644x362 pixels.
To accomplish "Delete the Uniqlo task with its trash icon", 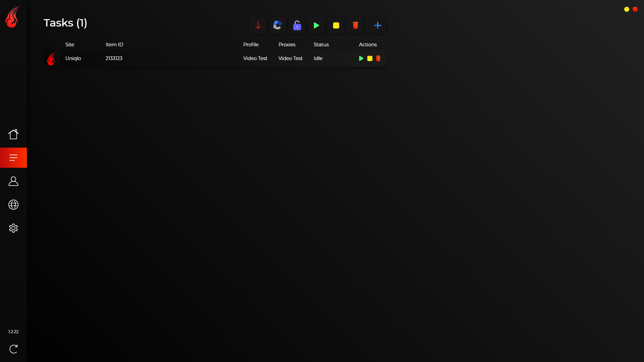I will click(378, 58).
